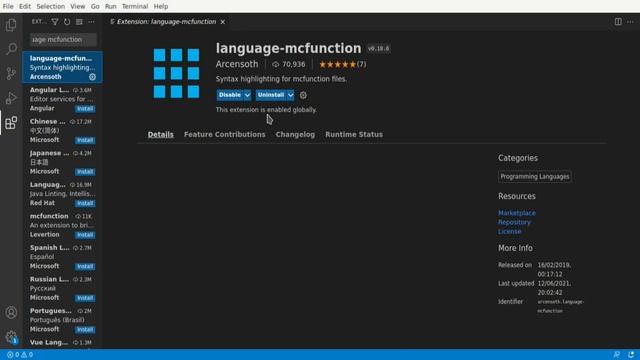
Task: Click the 70,936 install count
Action: tap(289, 64)
